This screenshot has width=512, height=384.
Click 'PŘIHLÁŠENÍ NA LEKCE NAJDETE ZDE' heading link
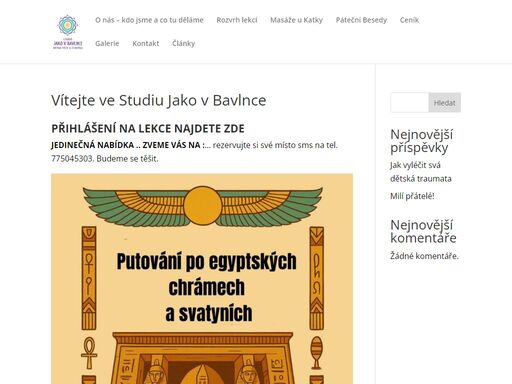148,129
